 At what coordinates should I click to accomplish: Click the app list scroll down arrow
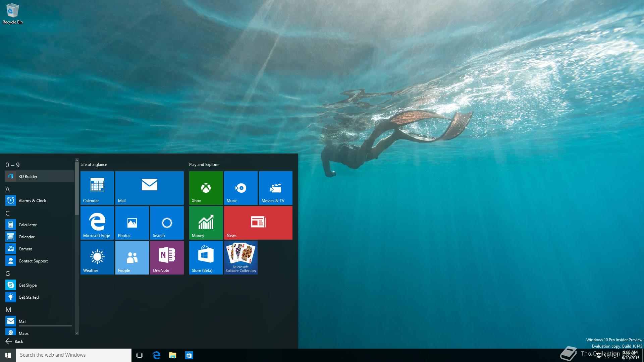click(x=76, y=333)
